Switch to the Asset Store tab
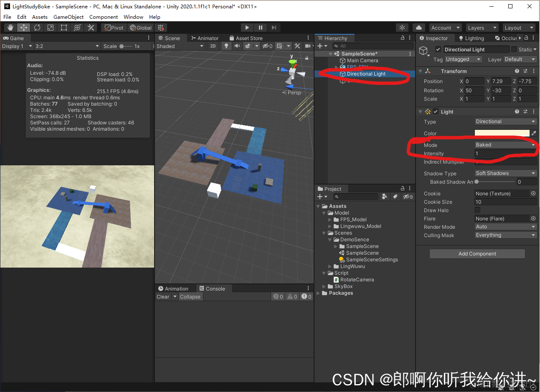Viewport: 540px width, 392px height. coord(246,38)
